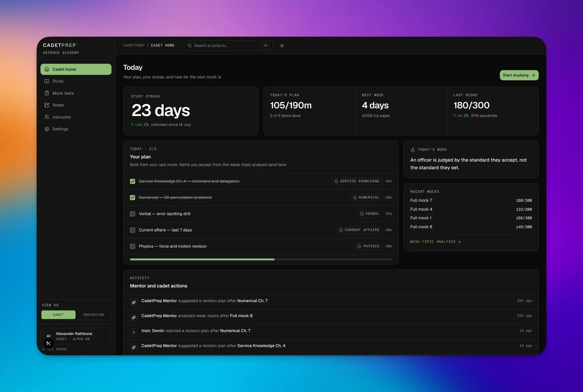Click Mentor icon on Service Knowledge Ch. 4 row
This screenshot has width=583, height=392.
(x=134, y=347)
